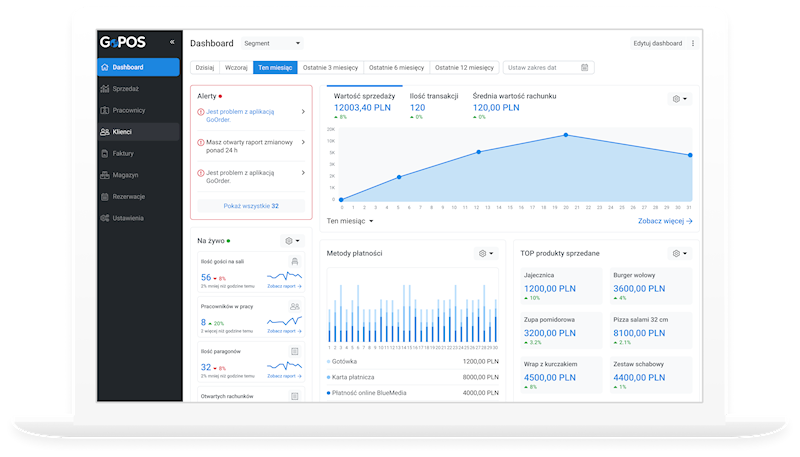Open the three-dot menu beside Edytuj dashboard
Image resolution: width=800 pixels, height=457 pixels.
[693, 43]
